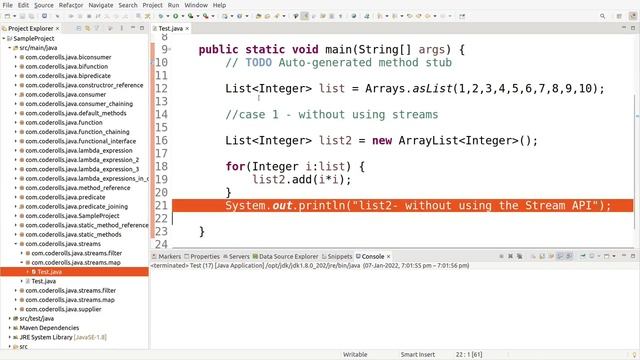The height and width of the screenshot is (360, 640).
Task: Click the toolbar Search magnifier icon
Action: click(x=602, y=16)
